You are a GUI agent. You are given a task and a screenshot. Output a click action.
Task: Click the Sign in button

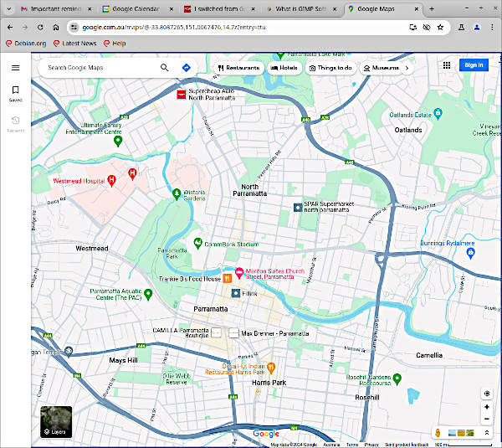click(474, 65)
